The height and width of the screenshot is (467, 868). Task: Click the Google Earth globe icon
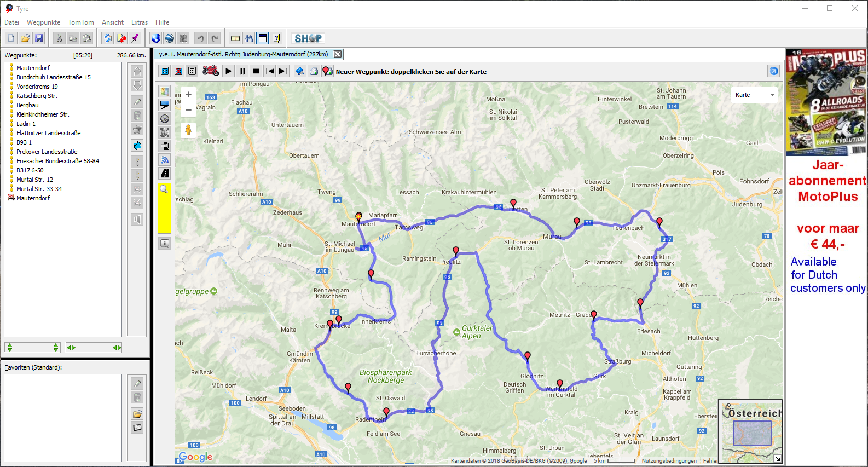click(156, 38)
